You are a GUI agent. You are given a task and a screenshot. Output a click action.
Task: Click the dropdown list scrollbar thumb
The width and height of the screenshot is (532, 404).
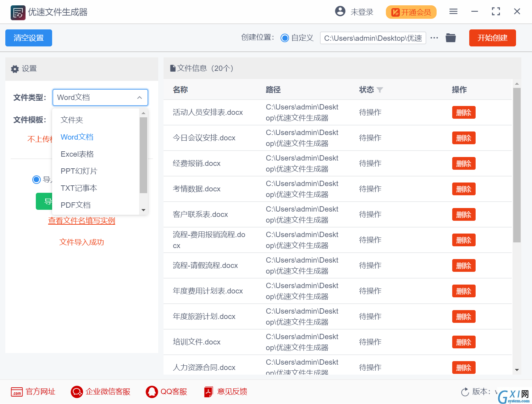click(x=143, y=155)
